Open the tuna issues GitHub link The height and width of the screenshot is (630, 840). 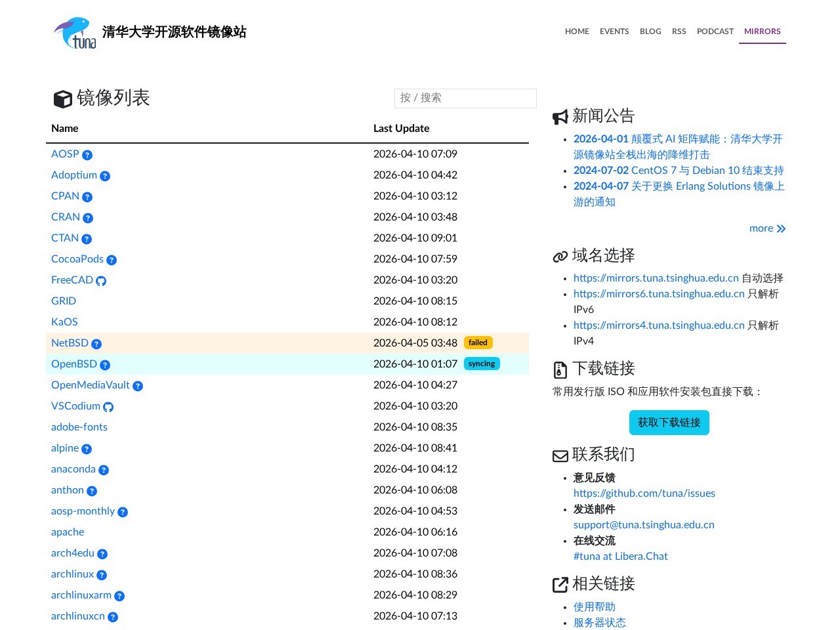(x=644, y=493)
